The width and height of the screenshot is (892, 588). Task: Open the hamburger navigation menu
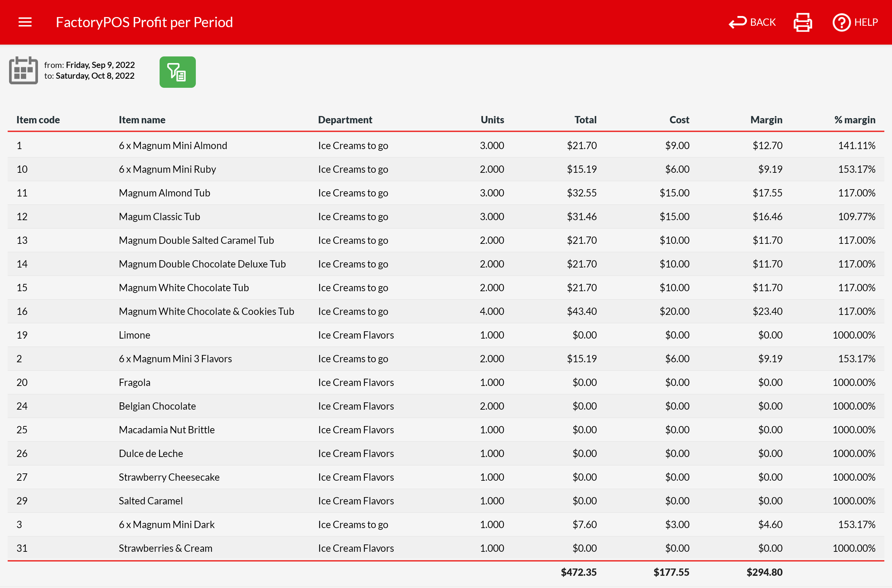click(x=25, y=22)
